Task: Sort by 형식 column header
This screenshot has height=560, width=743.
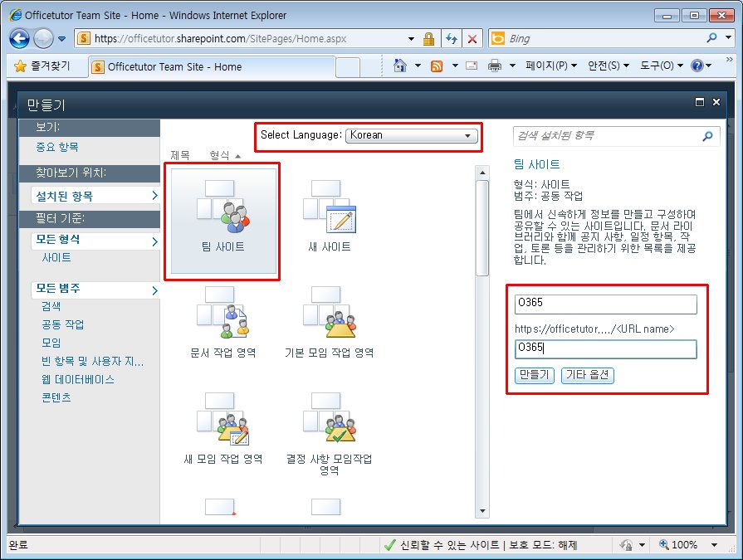Action: pyautogui.click(x=225, y=155)
